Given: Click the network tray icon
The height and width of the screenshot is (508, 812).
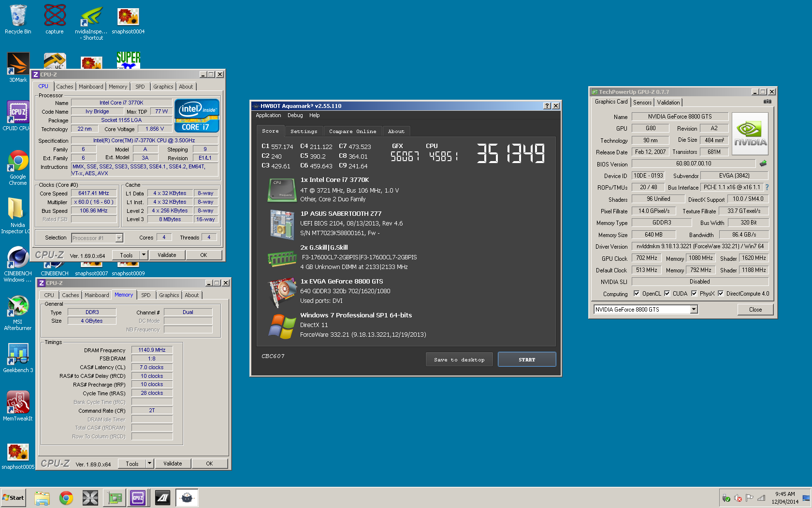Looking at the screenshot, I should coord(761,498).
